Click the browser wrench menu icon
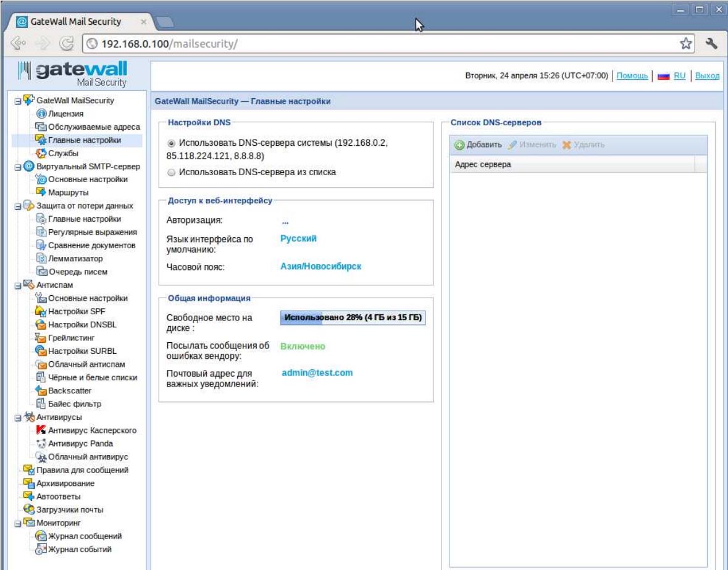Image resolution: width=728 pixels, height=570 pixels. [711, 44]
